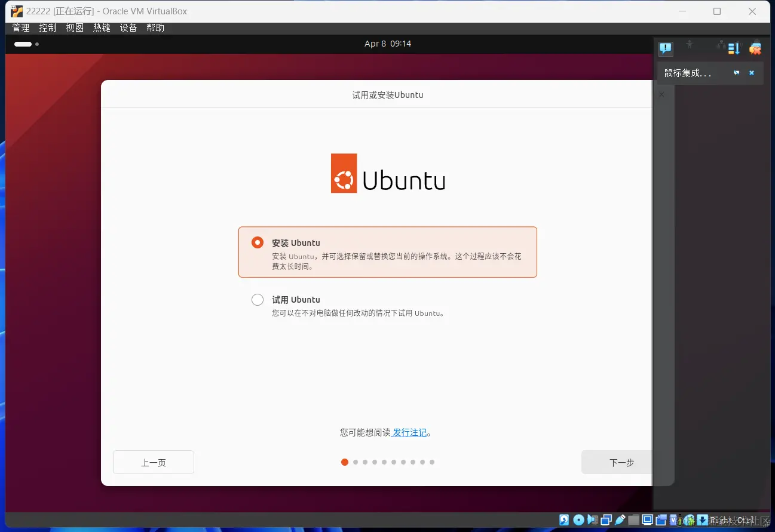Select the 试用 Ubuntu radio option
Image resolution: width=775 pixels, height=532 pixels.
point(258,300)
